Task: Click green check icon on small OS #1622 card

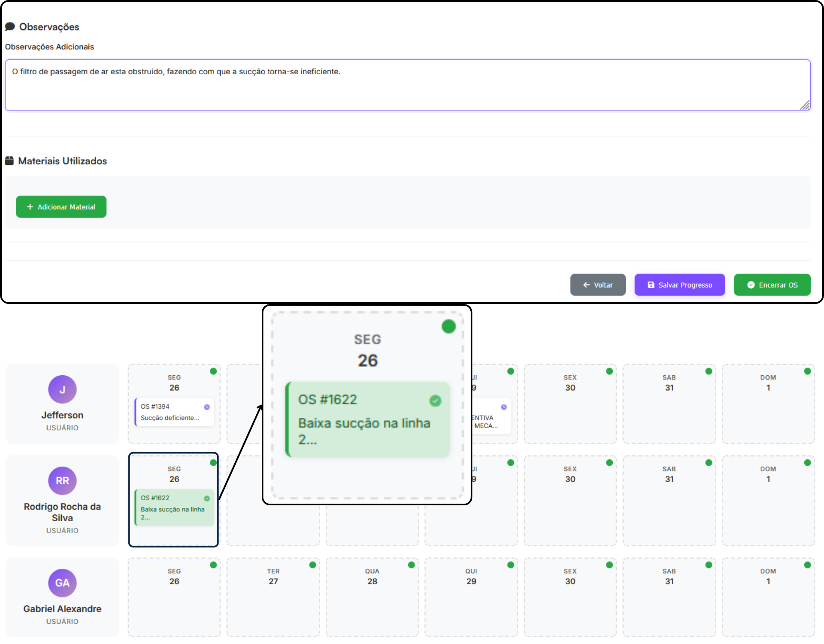Action: 207,498
